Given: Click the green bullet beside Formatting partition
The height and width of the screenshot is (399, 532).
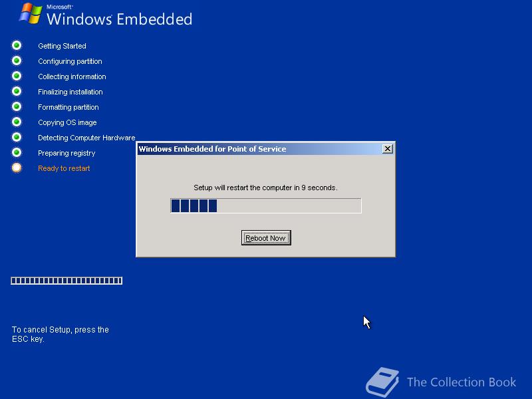Looking at the screenshot, I should [x=17, y=106].
